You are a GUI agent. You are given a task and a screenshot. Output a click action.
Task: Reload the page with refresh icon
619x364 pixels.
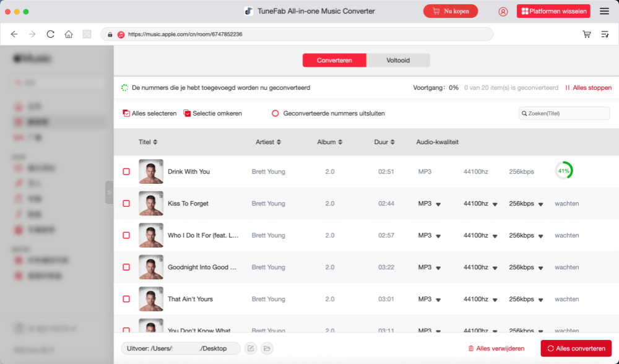coord(51,35)
